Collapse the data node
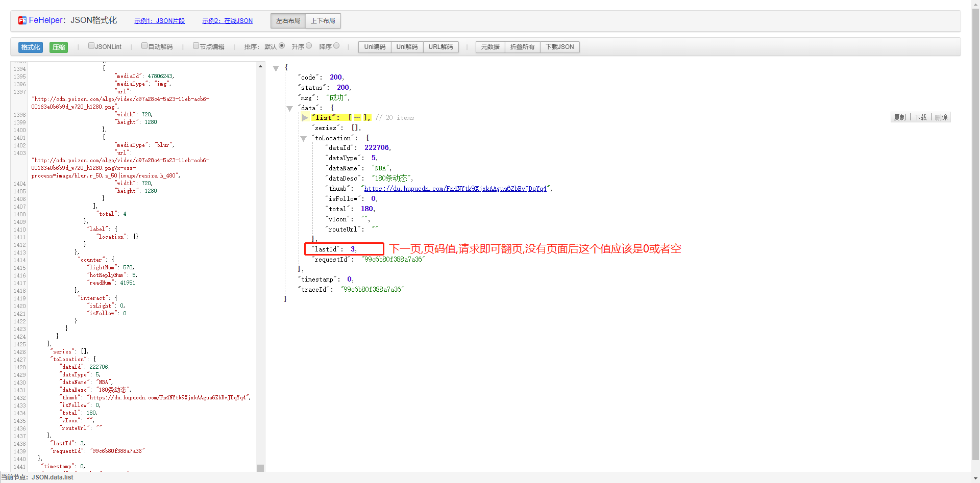This screenshot has width=980, height=483. tap(290, 109)
